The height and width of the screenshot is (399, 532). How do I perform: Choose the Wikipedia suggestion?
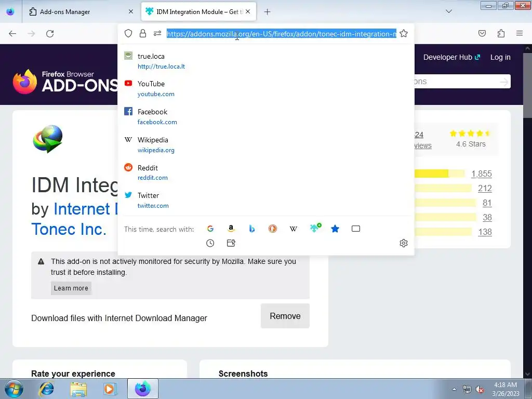pyautogui.click(x=266, y=144)
